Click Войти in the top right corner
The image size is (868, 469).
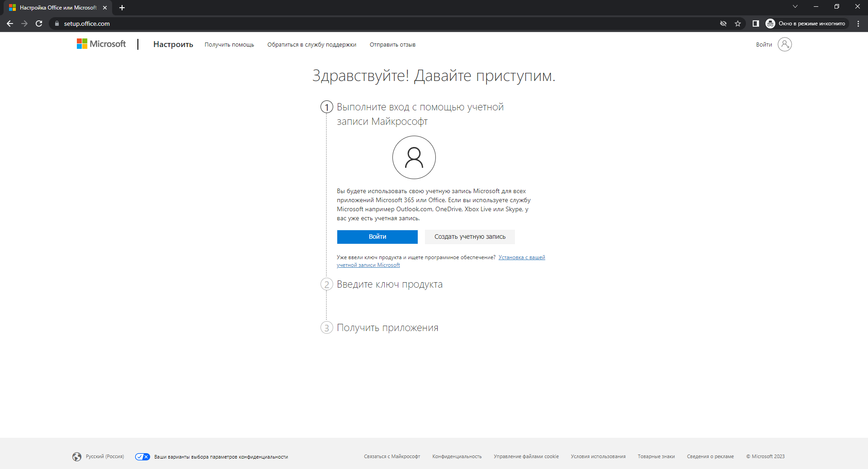(764, 45)
